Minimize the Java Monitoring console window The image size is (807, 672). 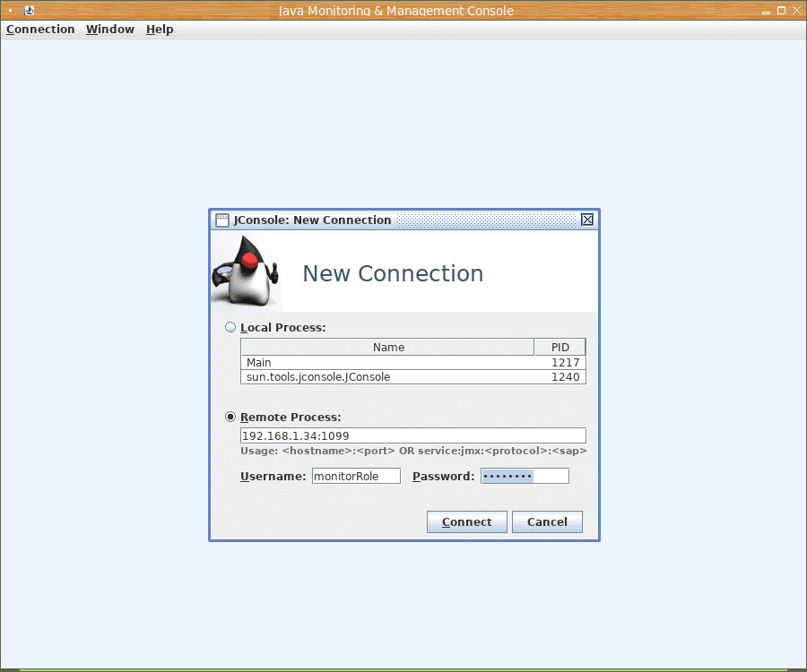tap(767, 11)
